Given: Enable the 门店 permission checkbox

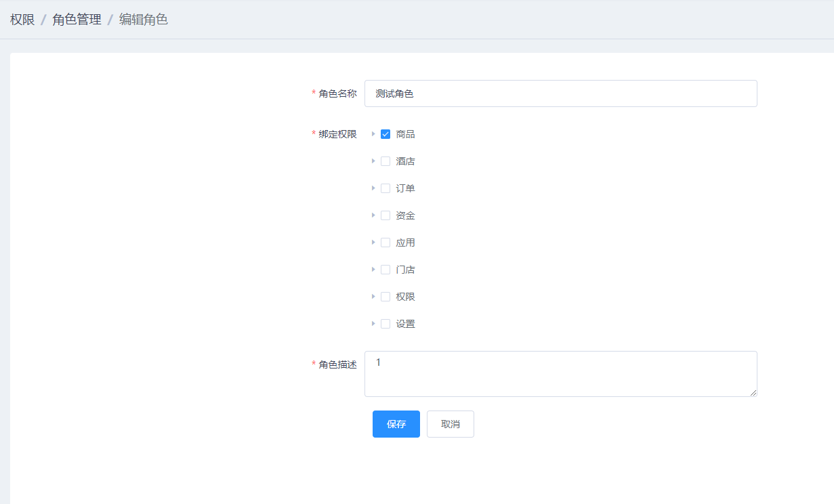Looking at the screenshot, I should coord(385,270).
